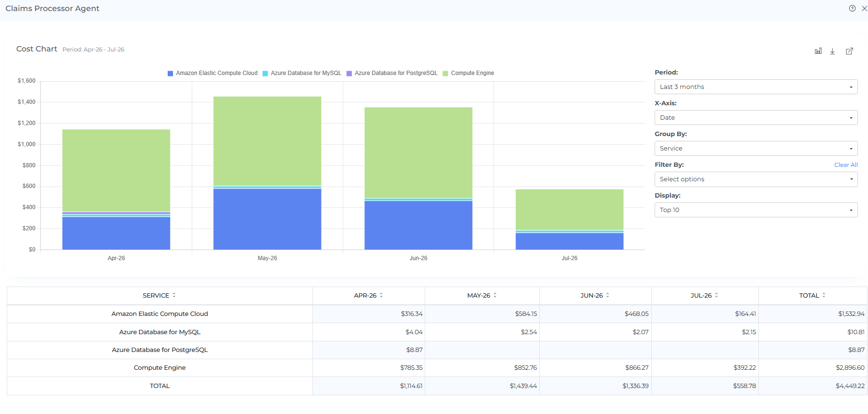Open cost chart in external window
868x414 pixels.
[x=849, y=51]
